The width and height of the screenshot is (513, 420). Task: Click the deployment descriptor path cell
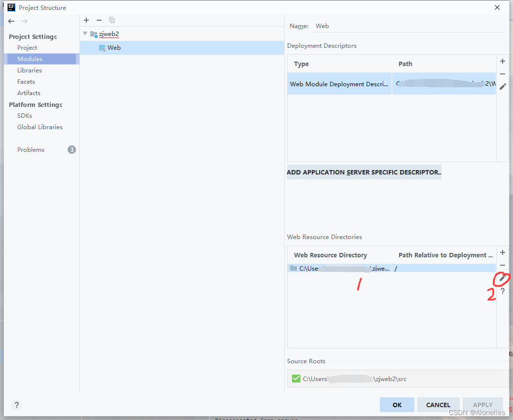click(444, 84)
